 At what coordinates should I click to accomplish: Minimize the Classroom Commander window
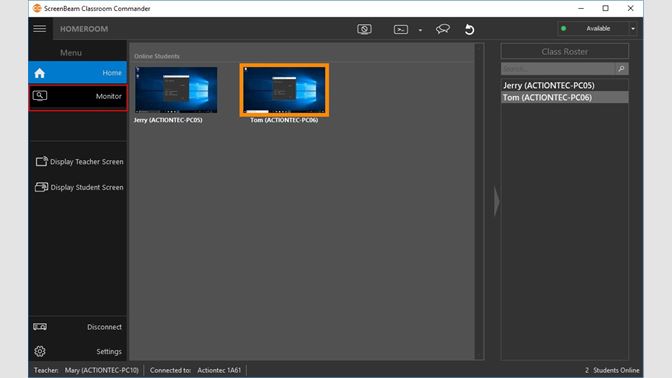(x=581, y=8)
